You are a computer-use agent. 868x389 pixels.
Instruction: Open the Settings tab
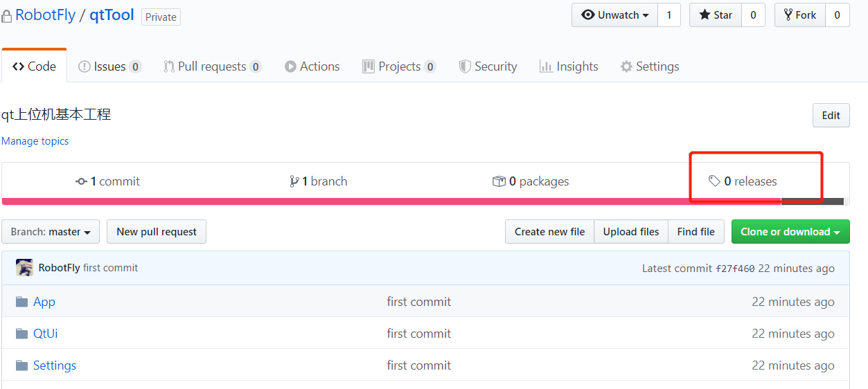coord(649,66)
